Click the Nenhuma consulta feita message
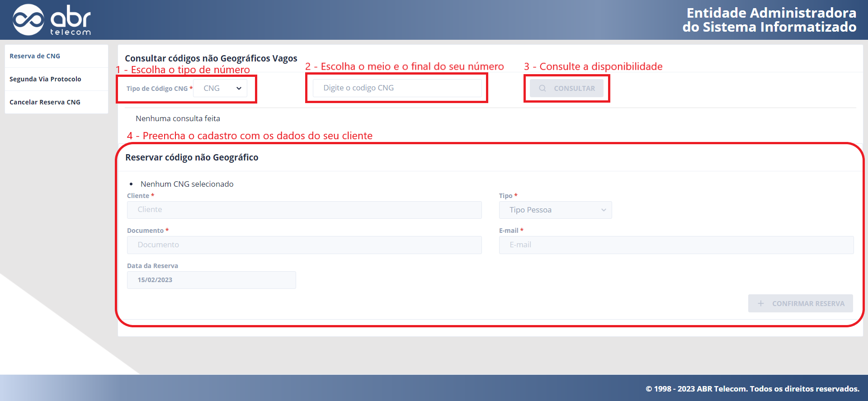Image resolution: width=868 pixels, height=401 pixels. point(178,118)
